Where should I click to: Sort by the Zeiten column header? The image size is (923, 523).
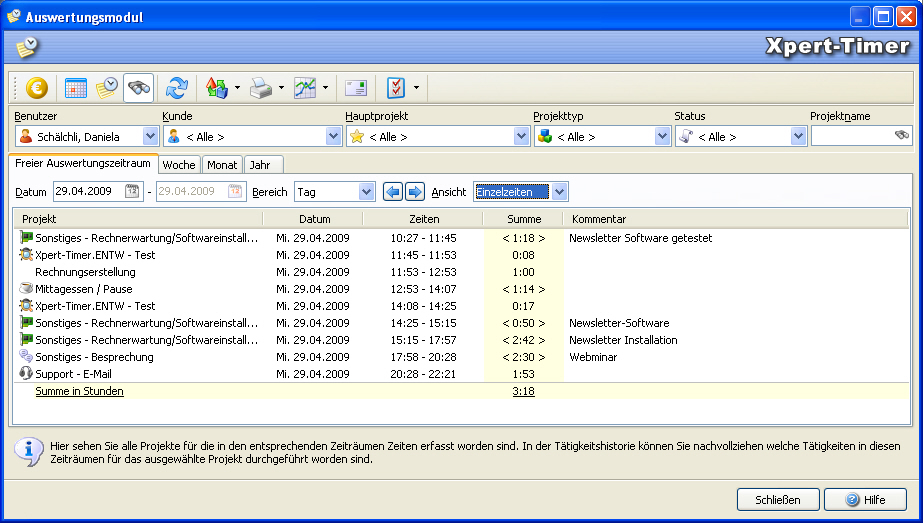coord(424,219)
